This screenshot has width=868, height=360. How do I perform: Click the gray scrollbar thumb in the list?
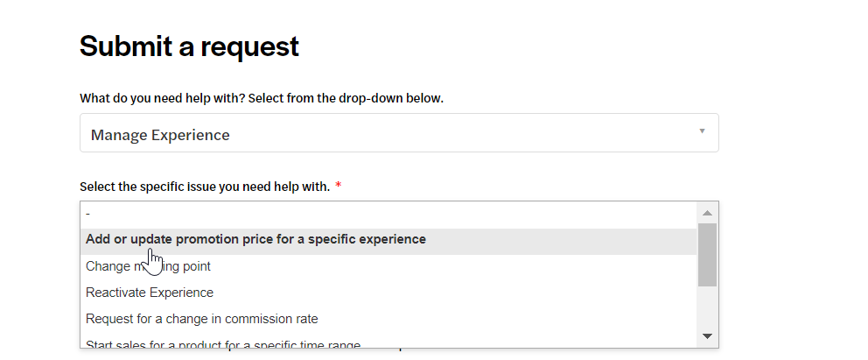[x=707, y=255]
